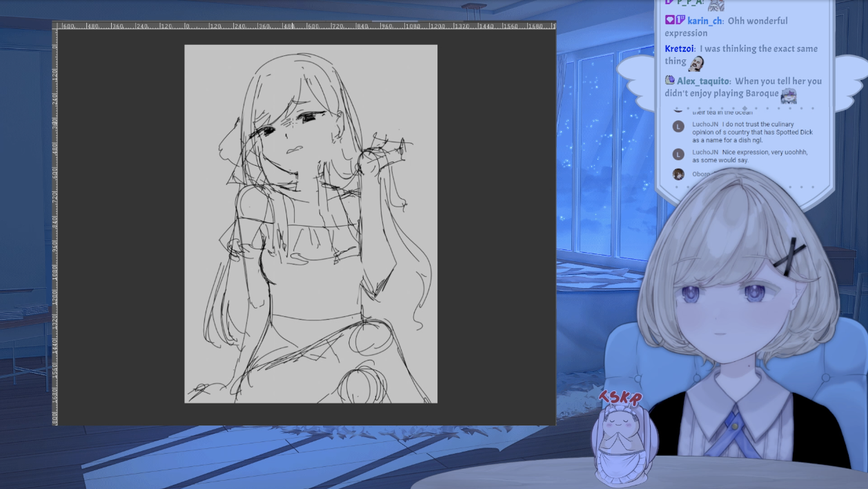Click LuchoJN's avatar on the culinary opinion message

(678, 126)
